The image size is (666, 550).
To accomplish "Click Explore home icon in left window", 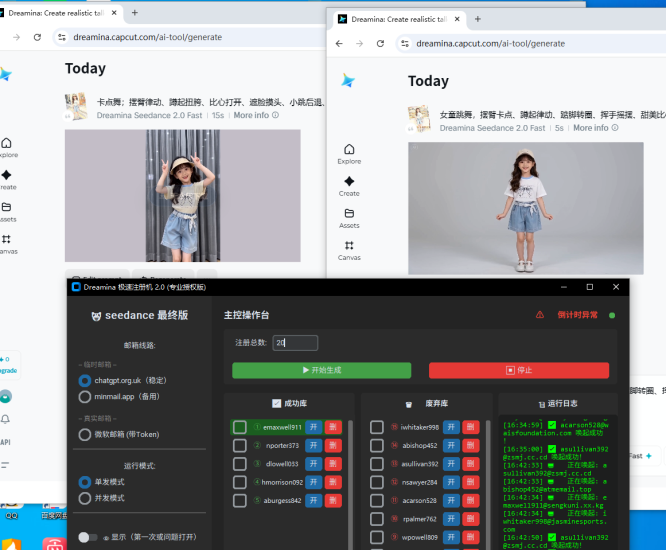I will pyautogui.click(x=6, y=143).
